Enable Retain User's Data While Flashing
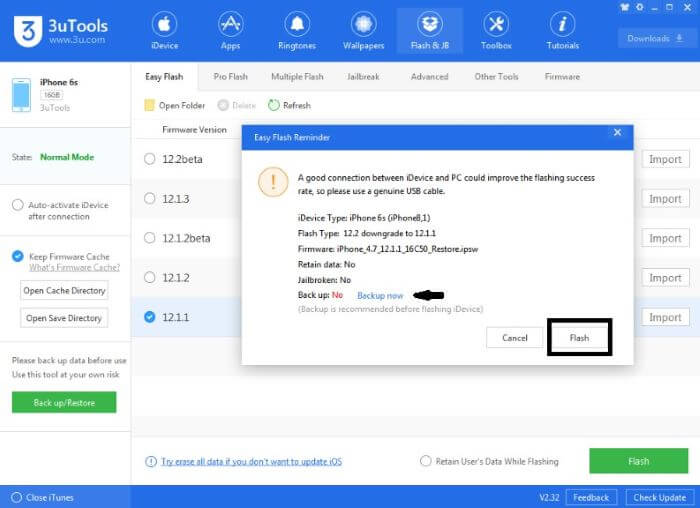700x508 pixels. tap(427, 461)
